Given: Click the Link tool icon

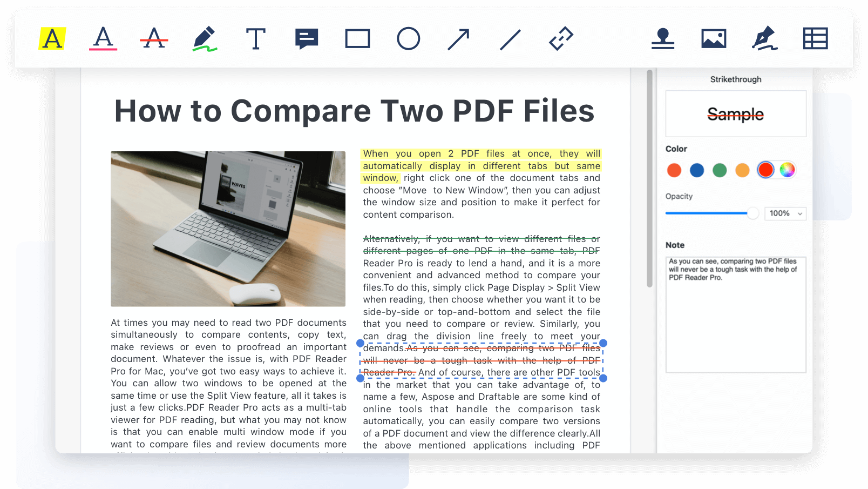Looking at the screenshot, I should pos(561,39).
